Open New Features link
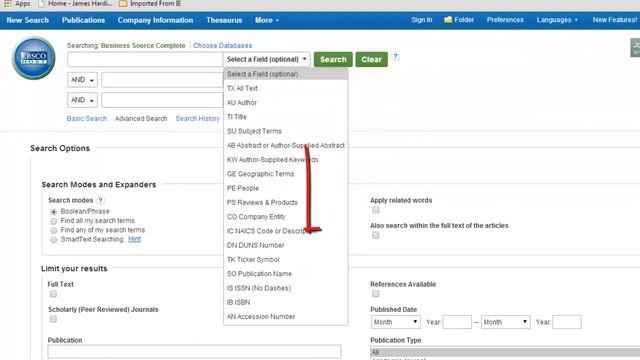 615,20
